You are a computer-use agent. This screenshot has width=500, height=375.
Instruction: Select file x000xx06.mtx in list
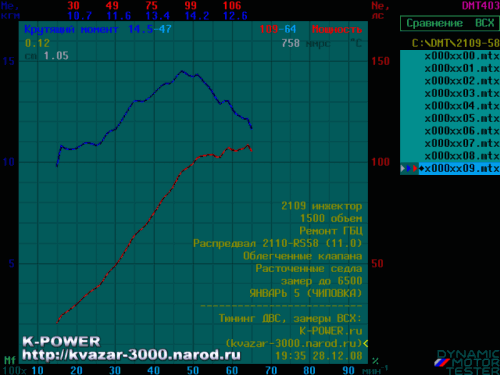click(x=462, y=131)
